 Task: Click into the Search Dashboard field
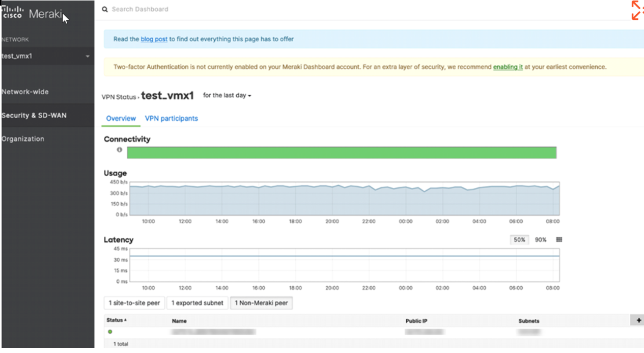click(x=204, y=9)
